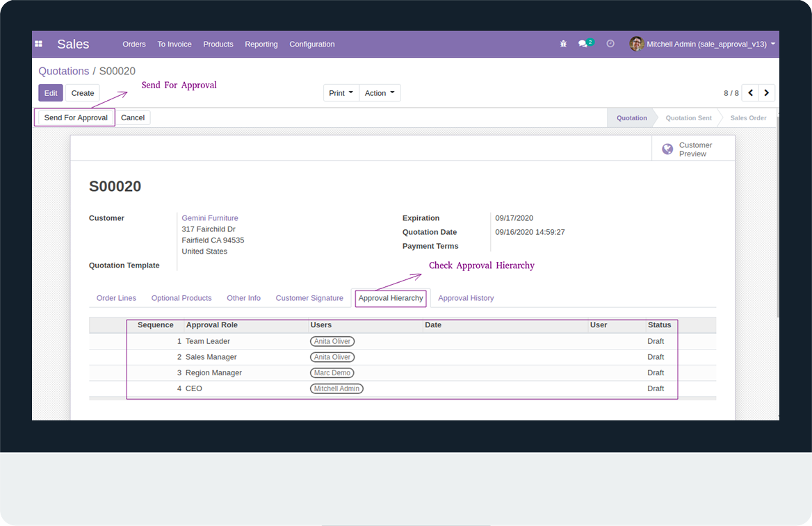Viewport: 812px width, 526px height.
Task: Click the Marc Demo user tag
Action: 332,372
